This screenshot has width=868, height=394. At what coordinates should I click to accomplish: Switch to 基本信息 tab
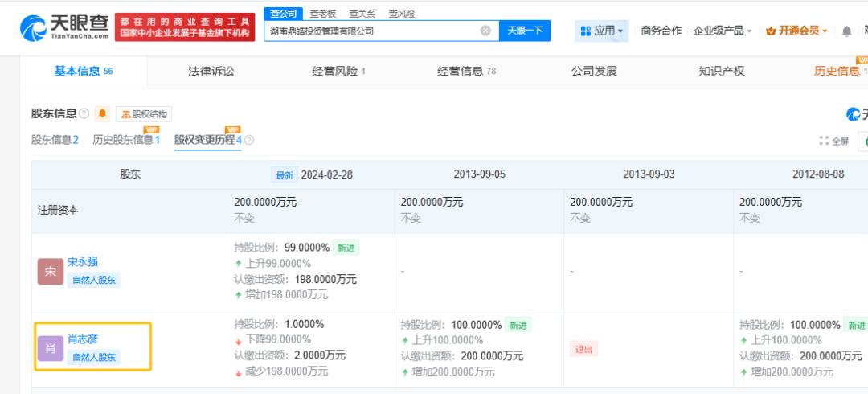click(84, 71)
